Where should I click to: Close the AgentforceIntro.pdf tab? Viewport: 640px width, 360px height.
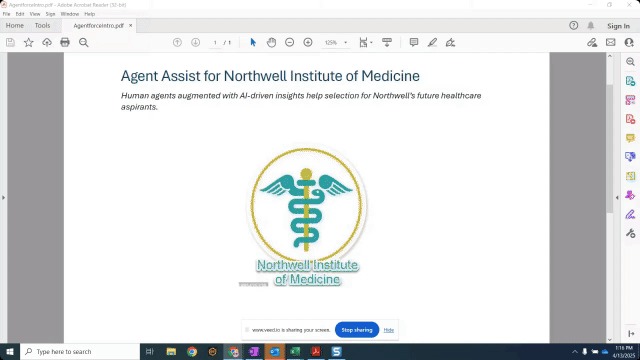tap(131, 25)
